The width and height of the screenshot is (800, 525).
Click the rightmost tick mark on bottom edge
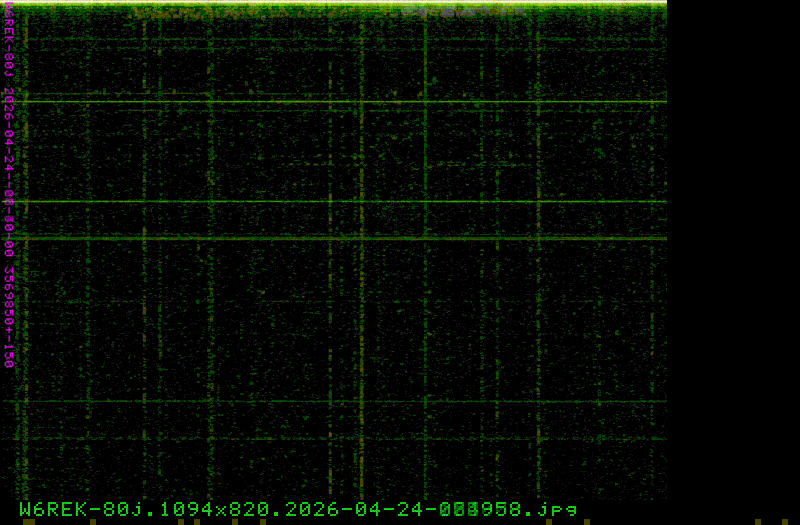783,521
